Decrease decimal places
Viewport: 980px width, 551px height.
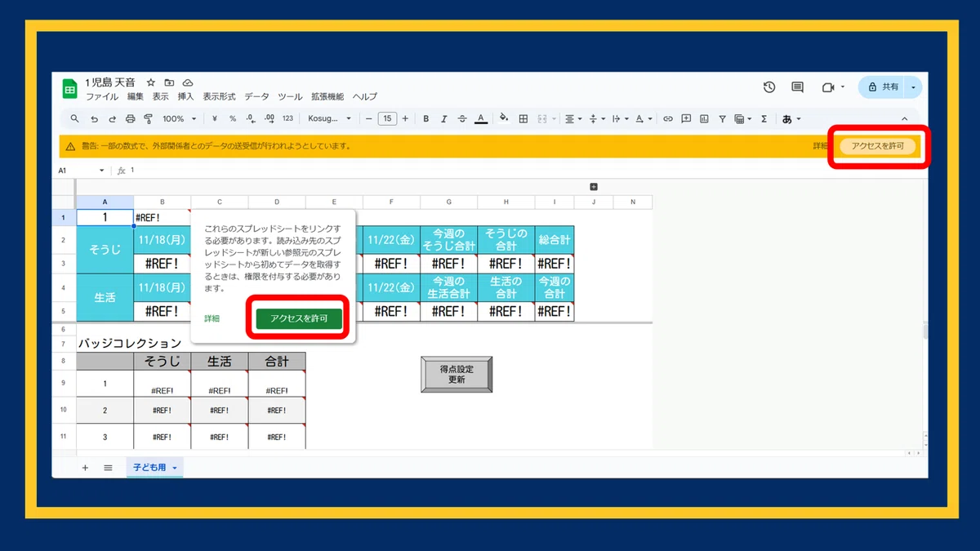[x=250, y=119]
